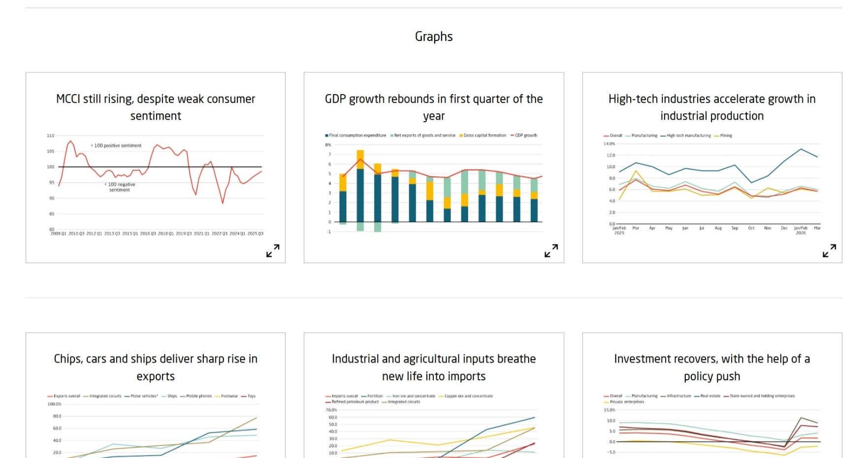The height and width of the screenshot is (458, 868).
Task: Open the 'Investment recovers' chart title
Action: pos(712,367)
